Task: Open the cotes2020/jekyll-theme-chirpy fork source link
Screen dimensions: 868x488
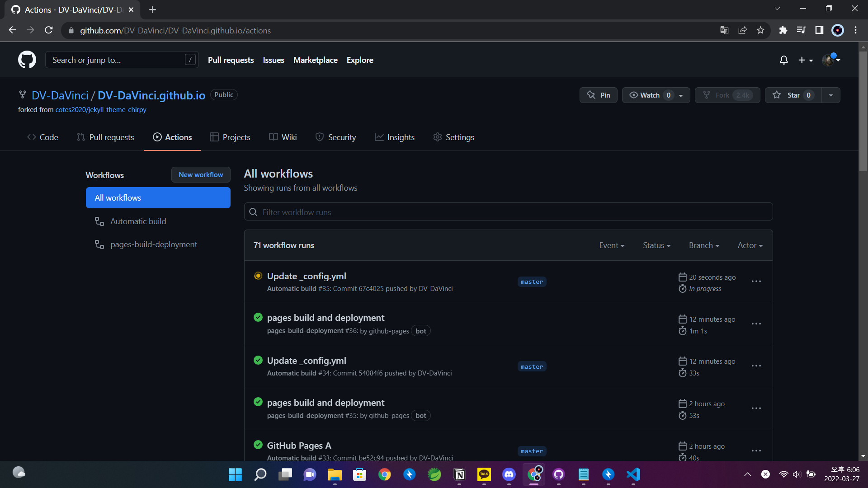Action: pyautogui.click(x=101, y=110)
